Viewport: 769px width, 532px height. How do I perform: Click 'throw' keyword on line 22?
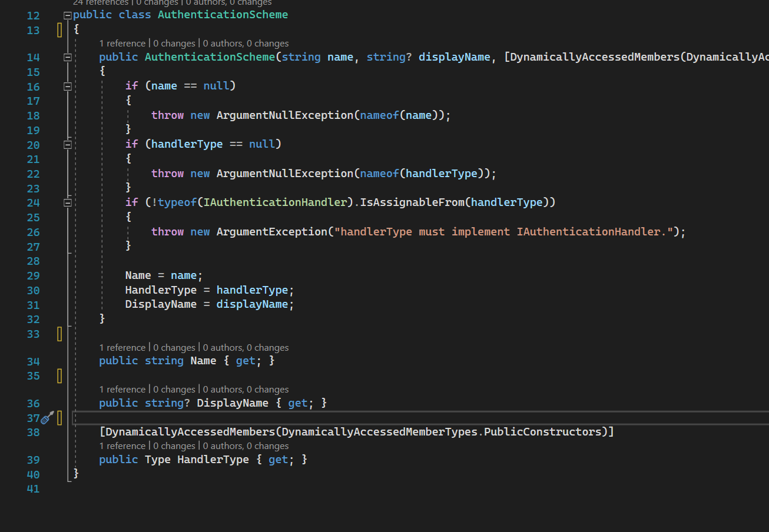point(168,174)
